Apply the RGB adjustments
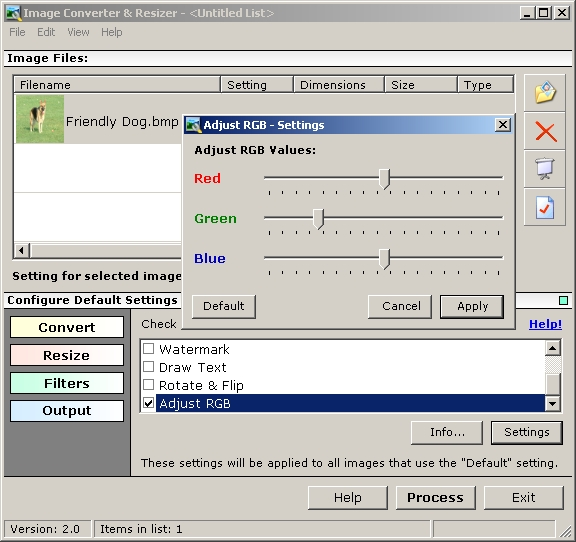The image size is (576, 542). pyautogui.click(x=472, y=306)
